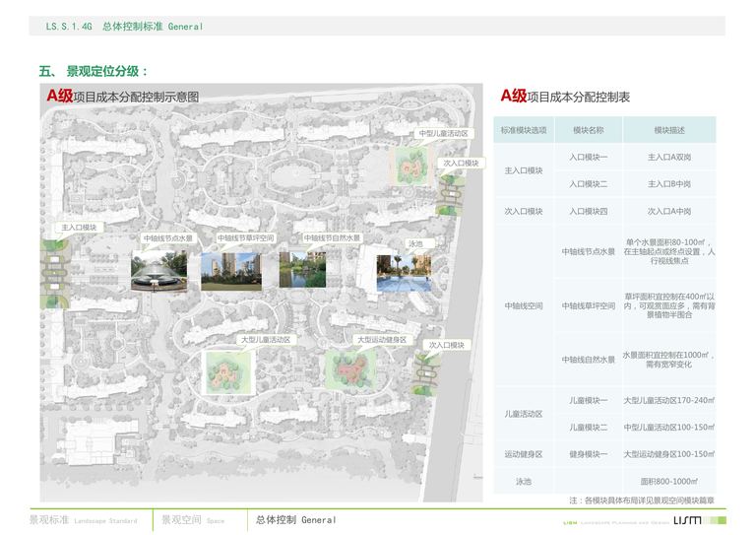Open the swimming pool photo on the map
Screen dimensions: 756x535
tap(404, 273)
